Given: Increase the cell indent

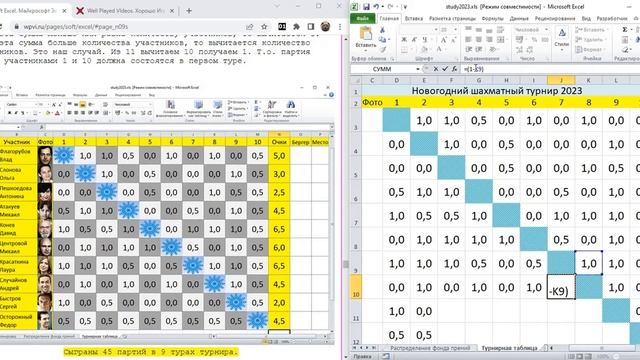Looking at the screenshot, I should click(479, 49).
